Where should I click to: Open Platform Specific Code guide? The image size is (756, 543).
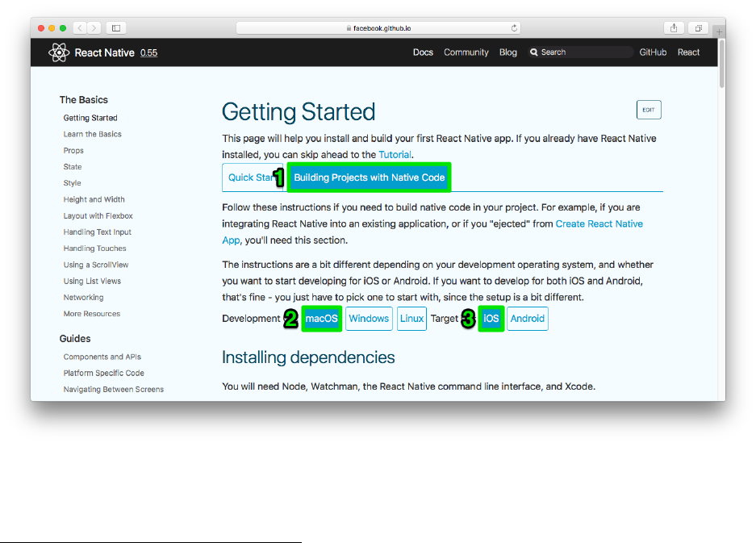[103, 374]
